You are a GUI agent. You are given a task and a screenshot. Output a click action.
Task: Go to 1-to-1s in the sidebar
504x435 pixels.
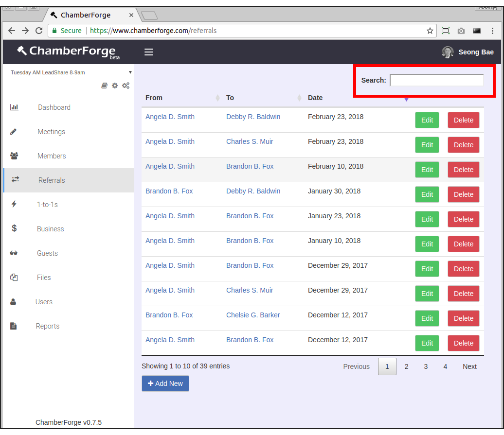tap(47, 205)
